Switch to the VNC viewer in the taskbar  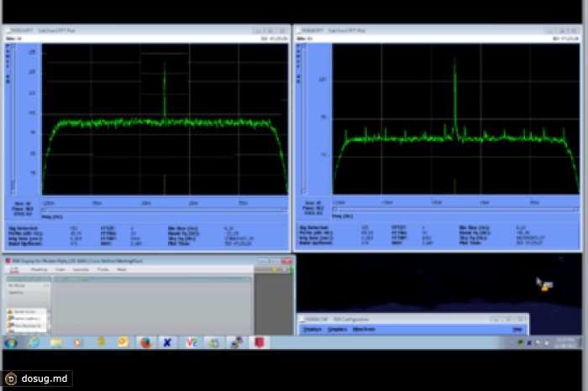(x=192, y=342)
